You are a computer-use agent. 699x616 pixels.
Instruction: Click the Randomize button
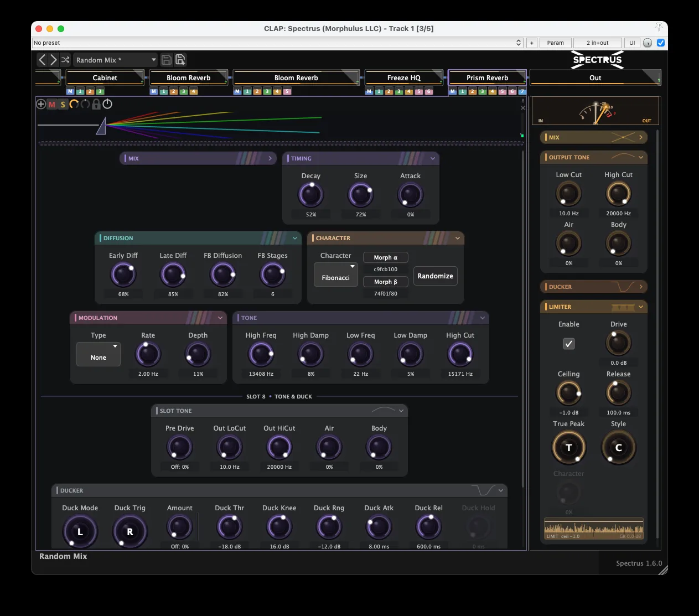436,276
